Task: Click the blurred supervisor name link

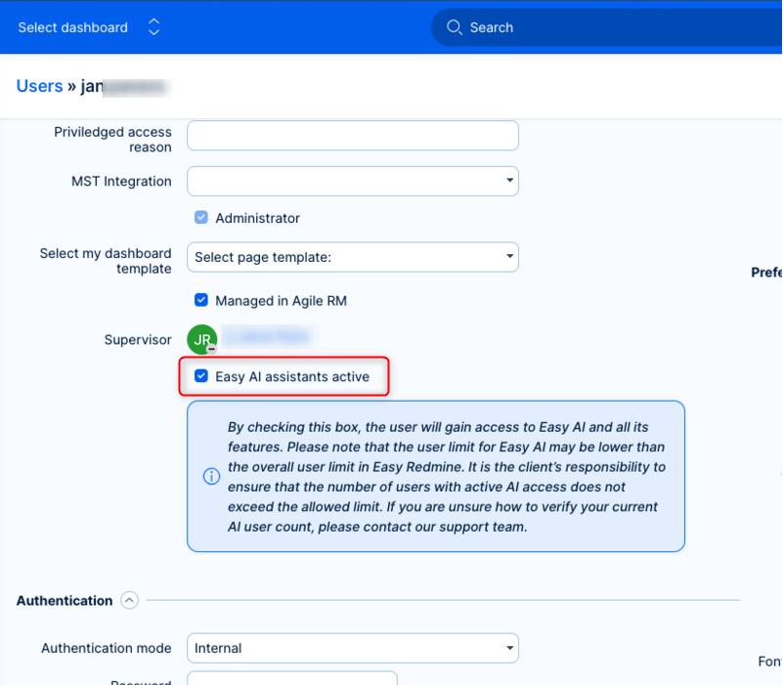Action: tap(266, 337)
